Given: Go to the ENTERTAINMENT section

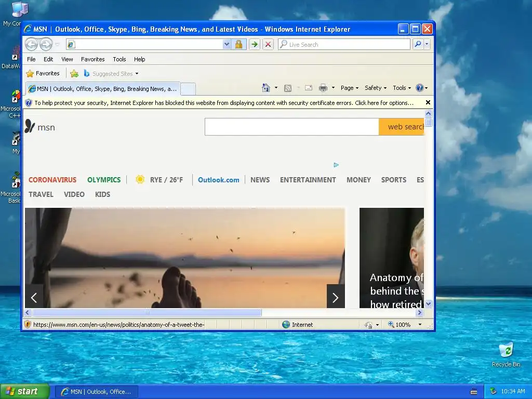Looking at the screenshot, I should pos(308,180).
